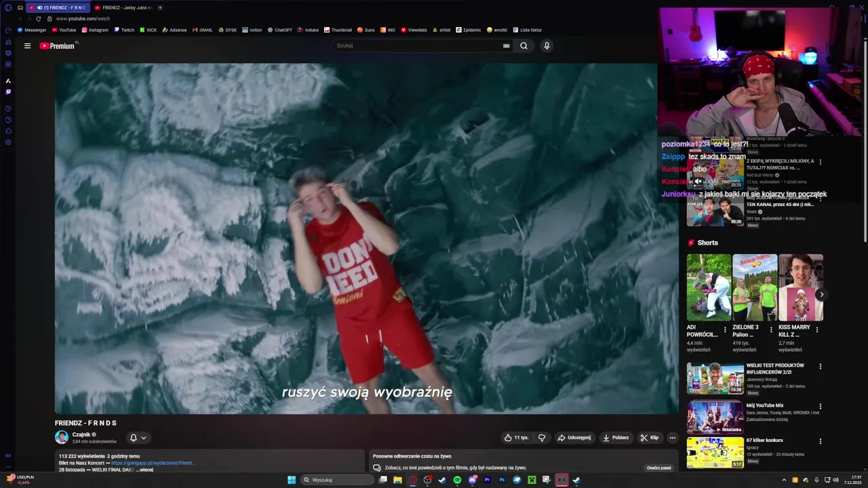This screenshot has height=488, width=868.
Task: Go back in browser history
Action: coord(20,18)
